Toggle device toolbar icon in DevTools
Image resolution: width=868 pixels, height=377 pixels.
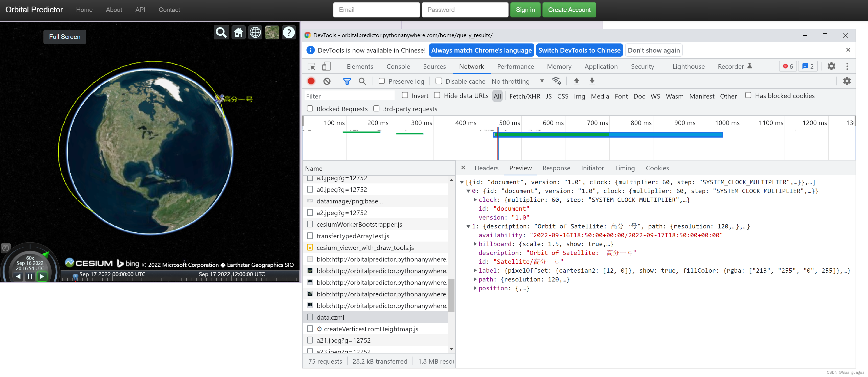(326, 66)
